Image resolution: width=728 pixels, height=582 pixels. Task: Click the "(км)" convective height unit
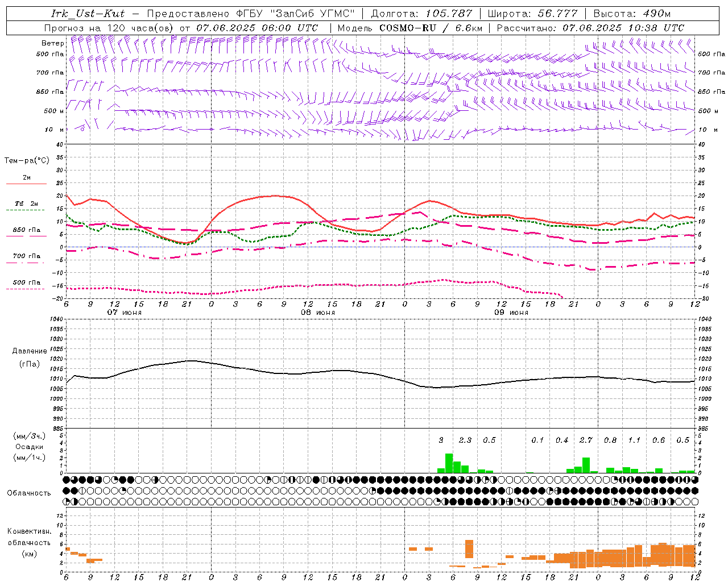pyautogui.click(x=30, y=554)
